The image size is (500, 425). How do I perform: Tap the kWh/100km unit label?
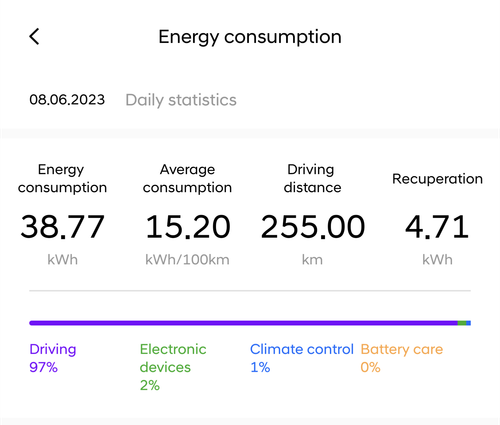[187, 260]
